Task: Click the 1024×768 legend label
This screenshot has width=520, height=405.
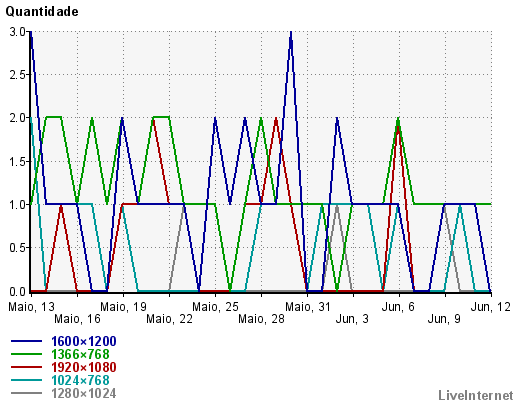Action: pos(80,380)
